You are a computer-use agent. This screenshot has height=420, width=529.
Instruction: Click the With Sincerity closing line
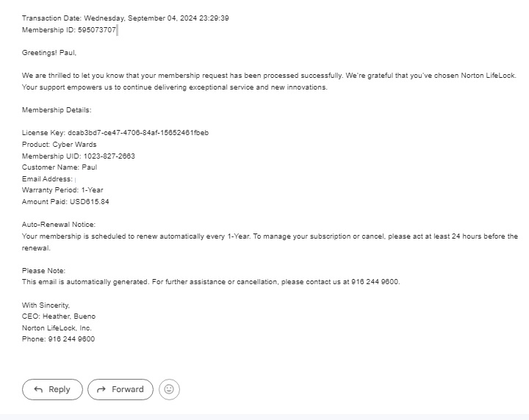coord(46,305)
